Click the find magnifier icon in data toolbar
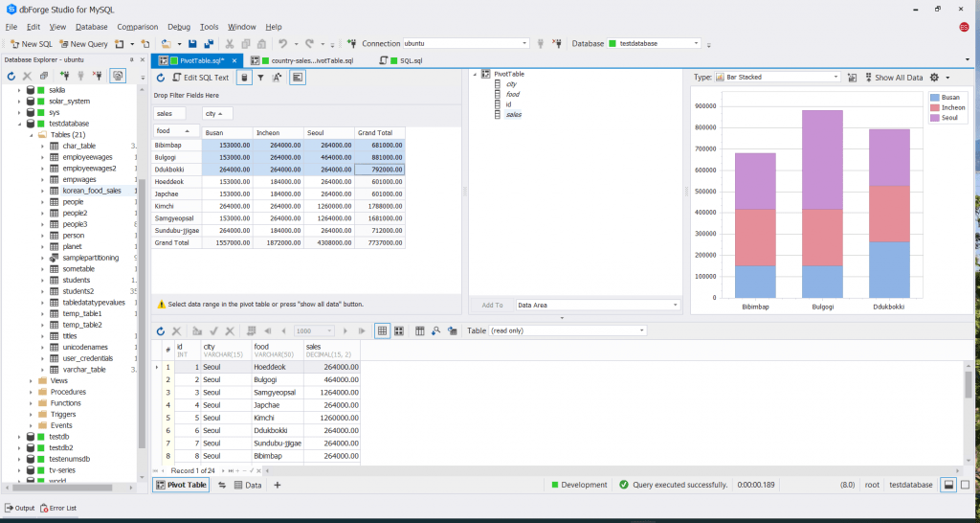The width and height of the screenshot is (980, 523). (436, 330)
